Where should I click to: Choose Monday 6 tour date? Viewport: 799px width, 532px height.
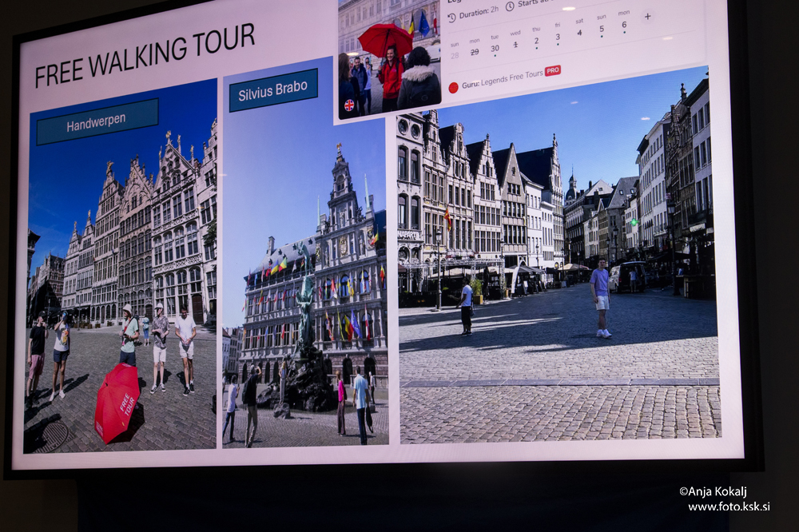point(624,23)
